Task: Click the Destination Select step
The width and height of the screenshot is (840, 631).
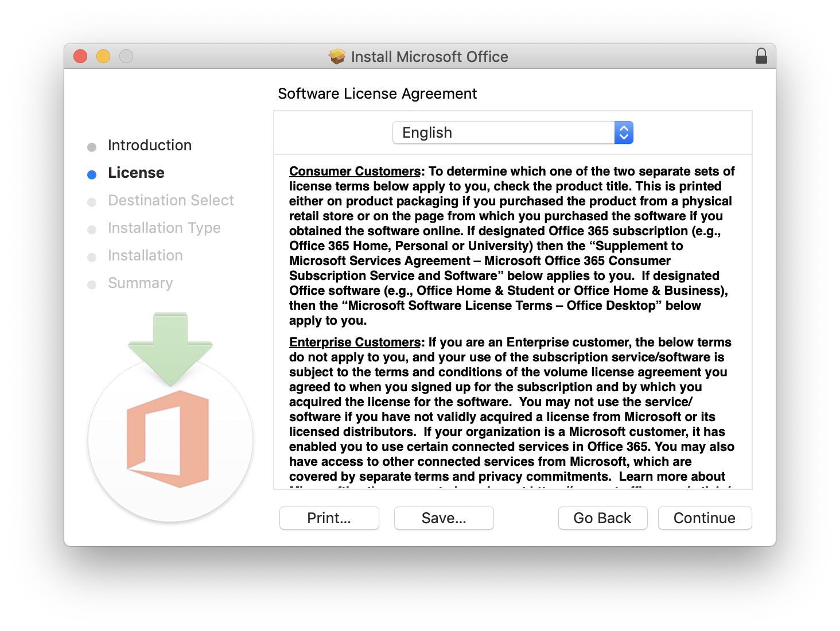Action: (x=171, y=200)
